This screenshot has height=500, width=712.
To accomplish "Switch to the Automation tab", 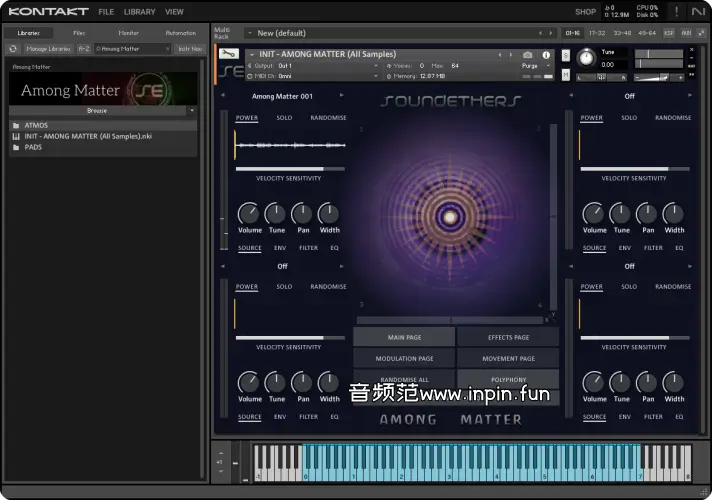I will tap(180, 33).
